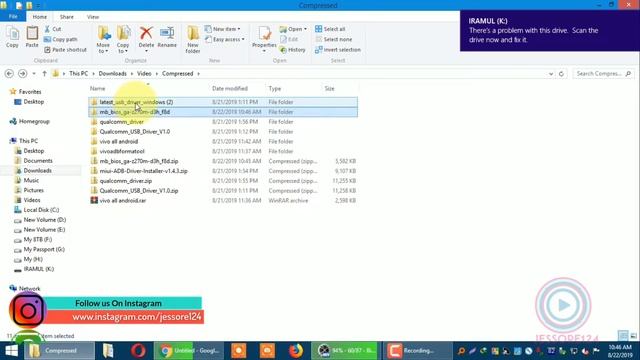
Task: Switch to the Home ribbon tab
Action: (x=40, y=17)
